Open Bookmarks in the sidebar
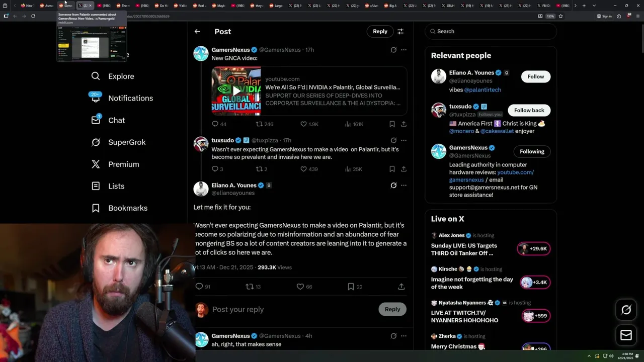Image resolution: width=644 pixels, height=362 pixels. 119,208
